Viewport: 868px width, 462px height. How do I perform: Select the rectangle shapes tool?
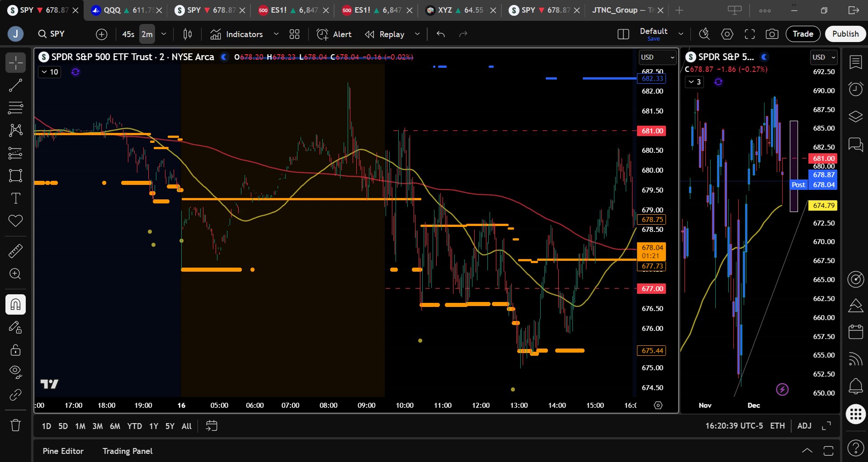tap(15, 176)
